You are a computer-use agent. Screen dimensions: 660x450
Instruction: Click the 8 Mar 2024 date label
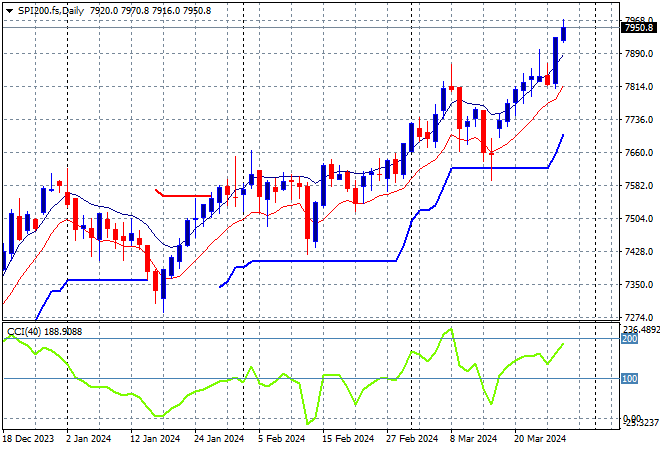[473, 439]
